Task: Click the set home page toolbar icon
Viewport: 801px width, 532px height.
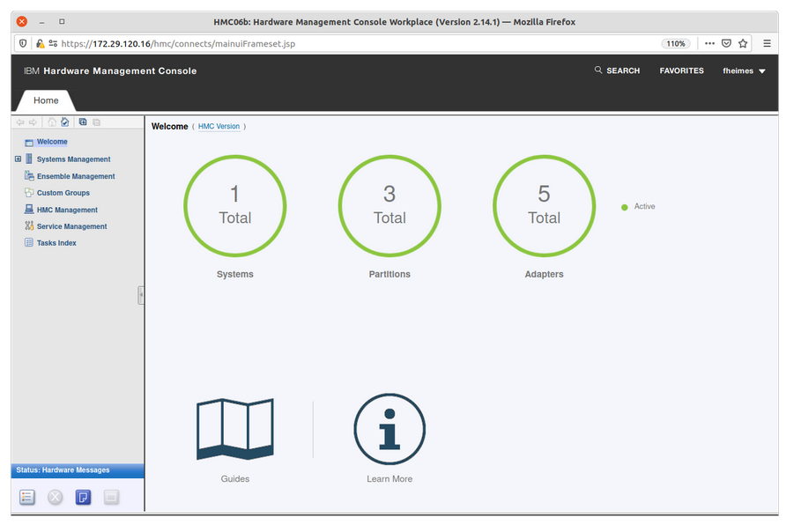Action: 65,122
